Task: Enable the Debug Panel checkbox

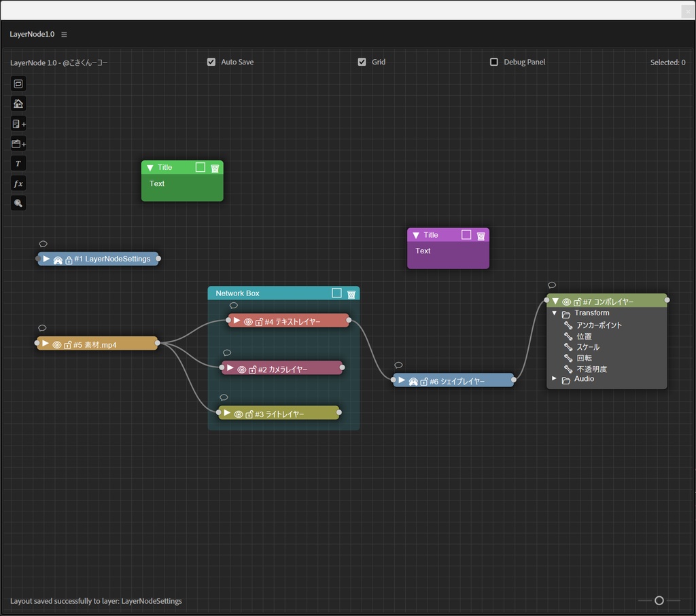Action: 494,62
